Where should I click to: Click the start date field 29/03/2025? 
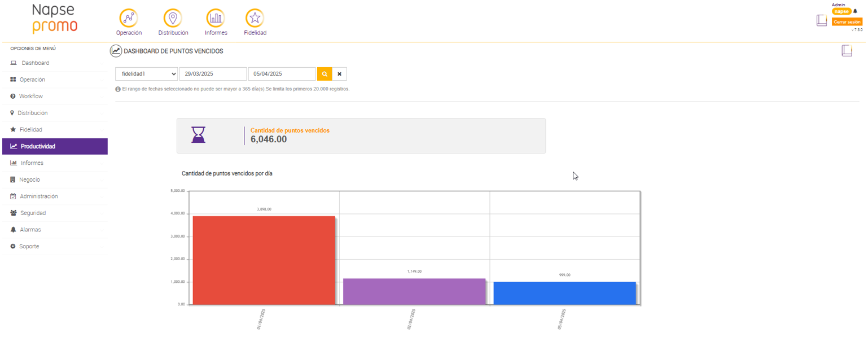click(x=213, y=74)
